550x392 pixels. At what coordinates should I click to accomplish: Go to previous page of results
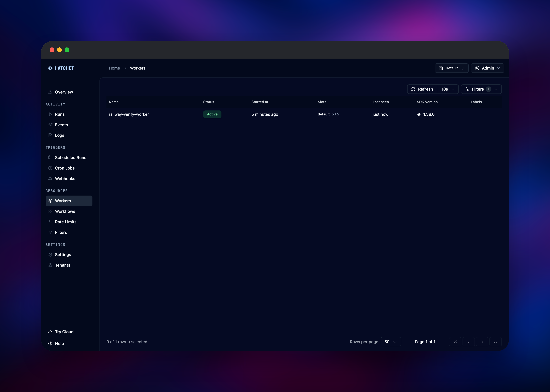point(469,342)
